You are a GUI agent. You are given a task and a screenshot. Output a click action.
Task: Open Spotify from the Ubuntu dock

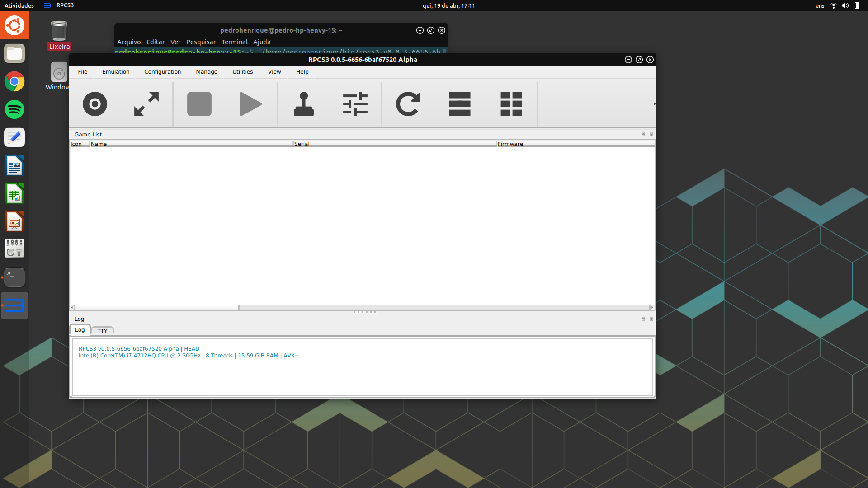pyautogui.click(x=14, y=109)
